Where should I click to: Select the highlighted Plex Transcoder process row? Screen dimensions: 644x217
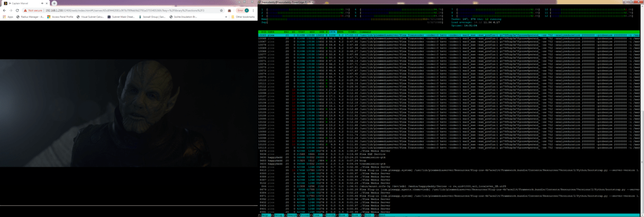tap(449, 35)
